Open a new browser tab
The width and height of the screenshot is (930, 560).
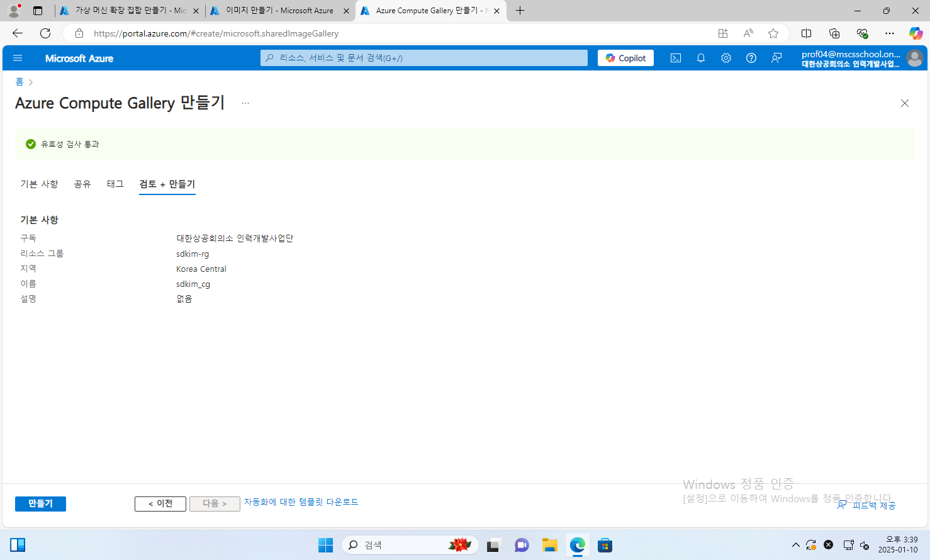520,11
